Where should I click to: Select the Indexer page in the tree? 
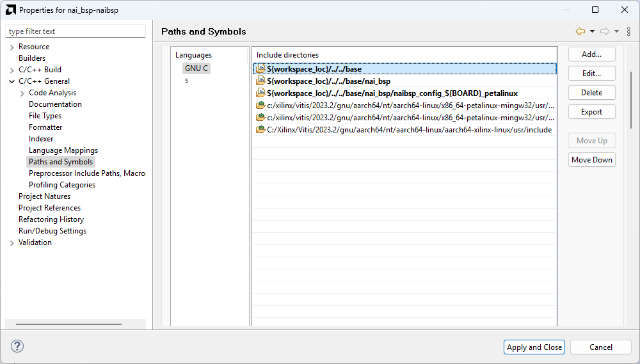click(41, 139)
